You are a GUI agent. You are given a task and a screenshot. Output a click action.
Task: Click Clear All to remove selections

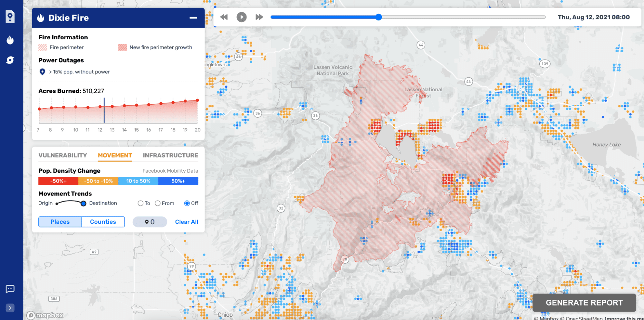[186, 222]
